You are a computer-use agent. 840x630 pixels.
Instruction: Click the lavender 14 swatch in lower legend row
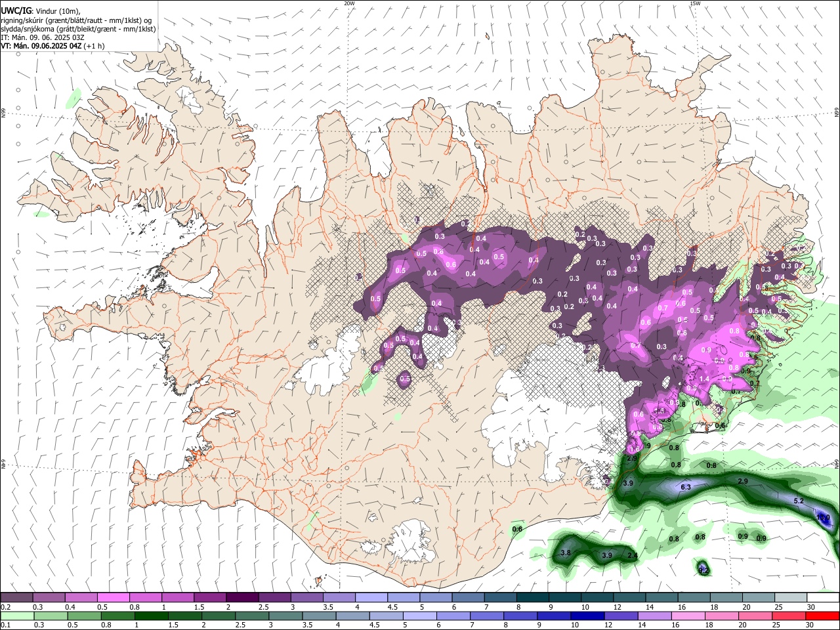tap(654, 616)
